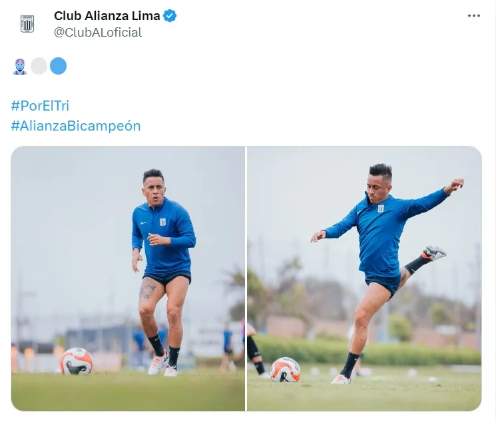Image resolution: width=504 pixels, height=421 pixels.
Task: Open the #AlianzaBicampeón hashtag
Action: (x=76, y=126)
